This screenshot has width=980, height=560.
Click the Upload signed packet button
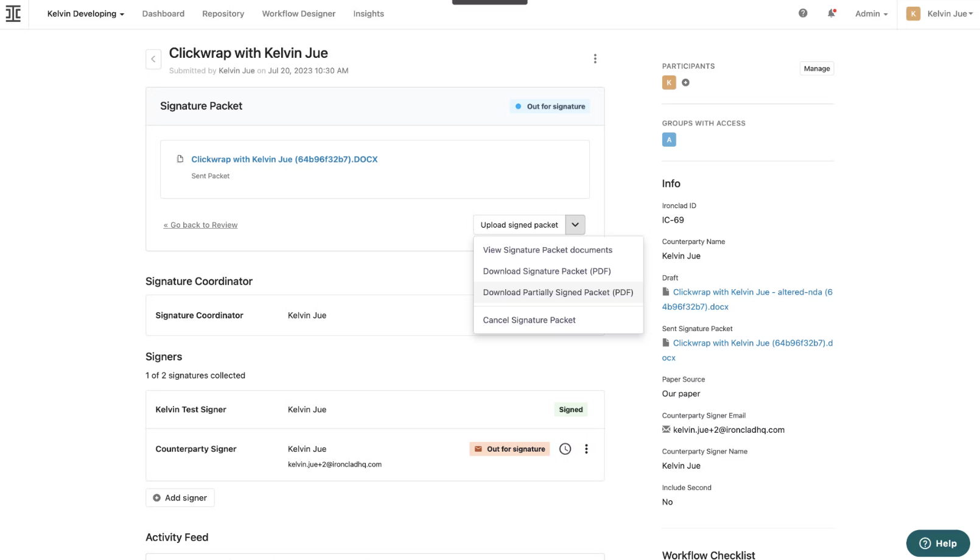tap(519, 225)
